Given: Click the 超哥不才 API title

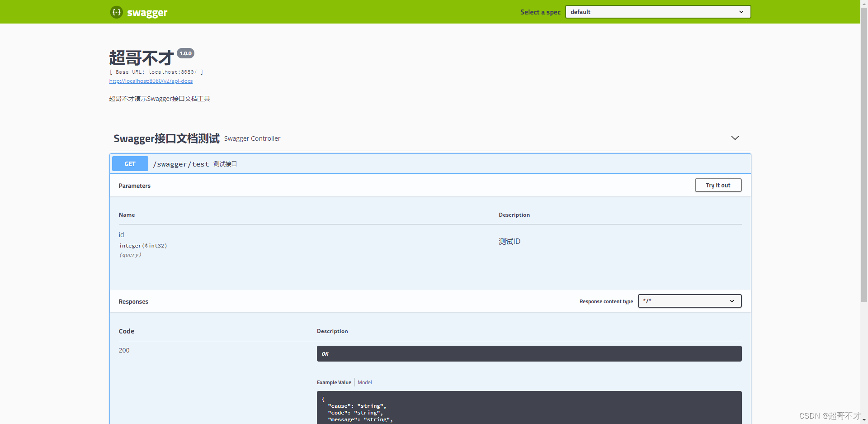Looking at the screenshot, I should (142, 58).
